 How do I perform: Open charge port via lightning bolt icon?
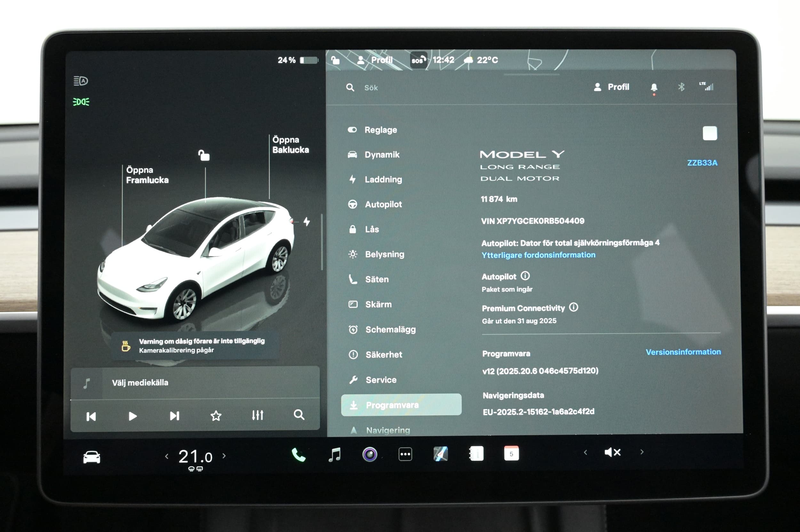307,222
